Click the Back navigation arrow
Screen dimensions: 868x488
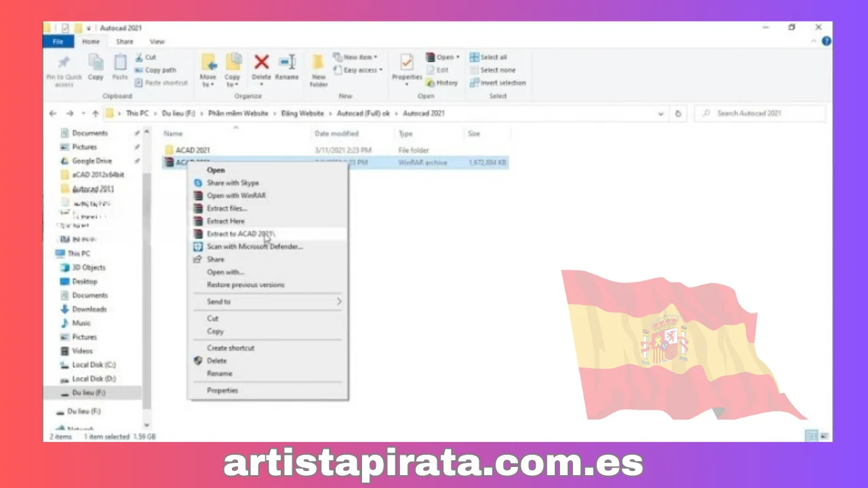54,114
